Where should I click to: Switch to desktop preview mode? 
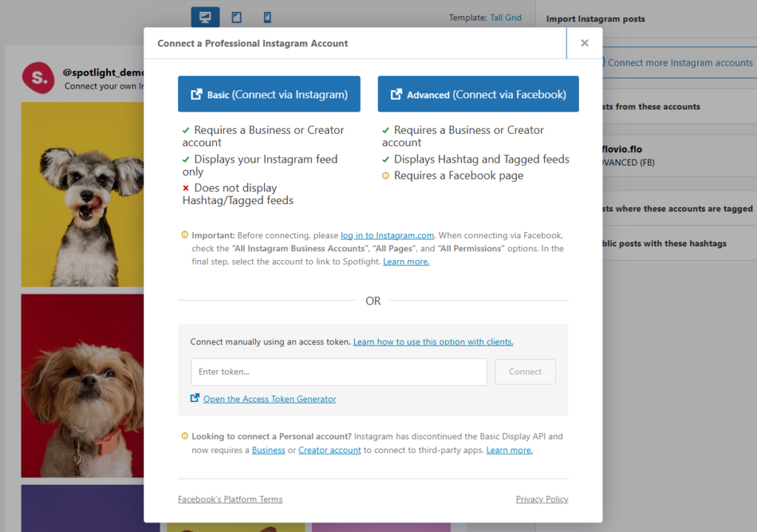click(x=205, y=16)
